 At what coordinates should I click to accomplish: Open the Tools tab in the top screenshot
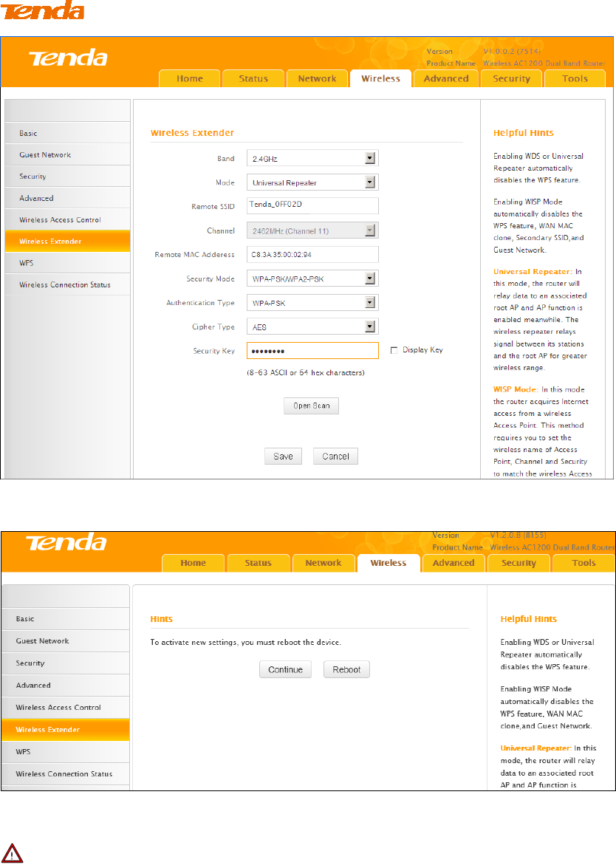575,78
